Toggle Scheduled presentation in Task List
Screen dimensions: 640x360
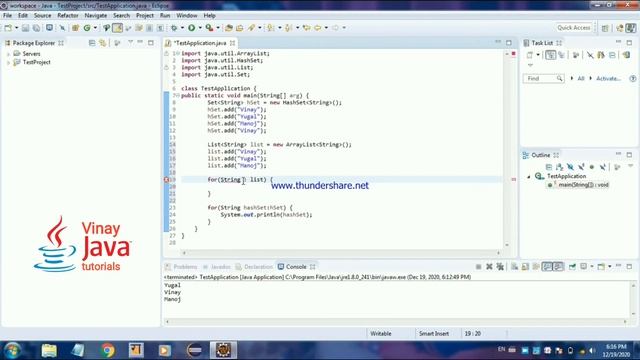[561, 55]
